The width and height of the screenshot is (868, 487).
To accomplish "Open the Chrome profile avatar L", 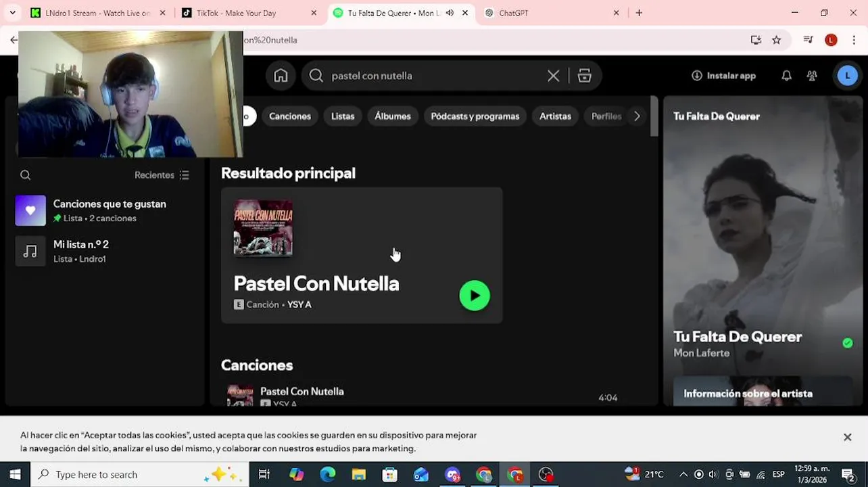I will [831, 40].
